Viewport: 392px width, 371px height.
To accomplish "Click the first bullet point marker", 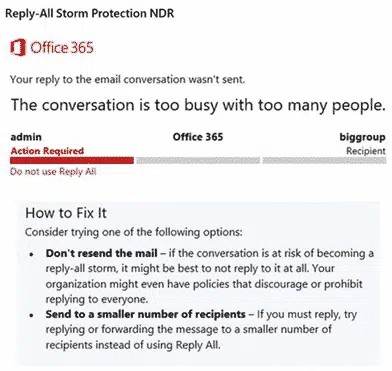I will 32,254.
